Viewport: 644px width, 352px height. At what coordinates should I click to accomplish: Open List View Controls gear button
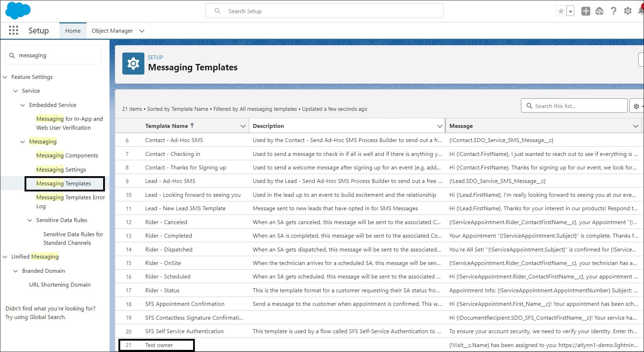tap(637, 106)
